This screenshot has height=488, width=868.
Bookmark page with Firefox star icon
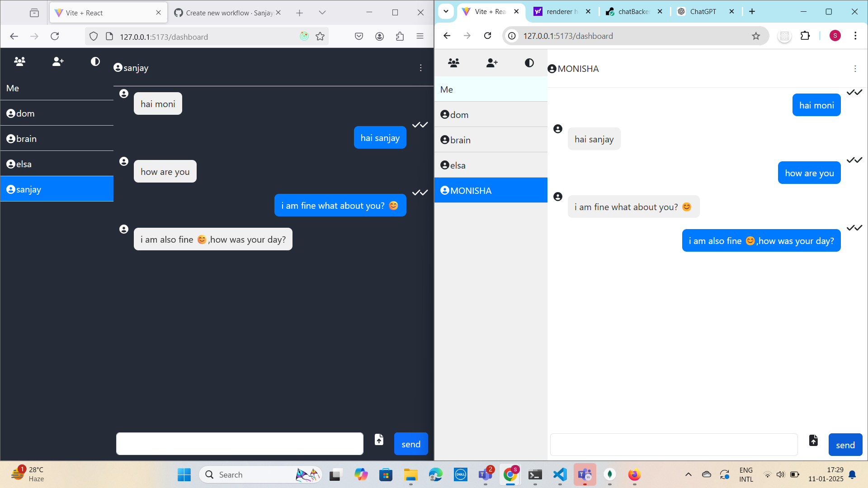pos(320,37)
